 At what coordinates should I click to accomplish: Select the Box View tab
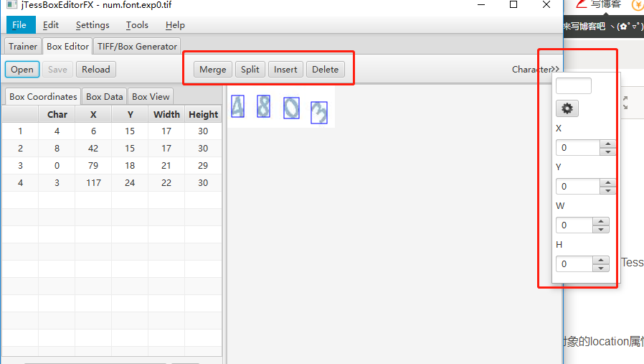(x=151, y=97)
